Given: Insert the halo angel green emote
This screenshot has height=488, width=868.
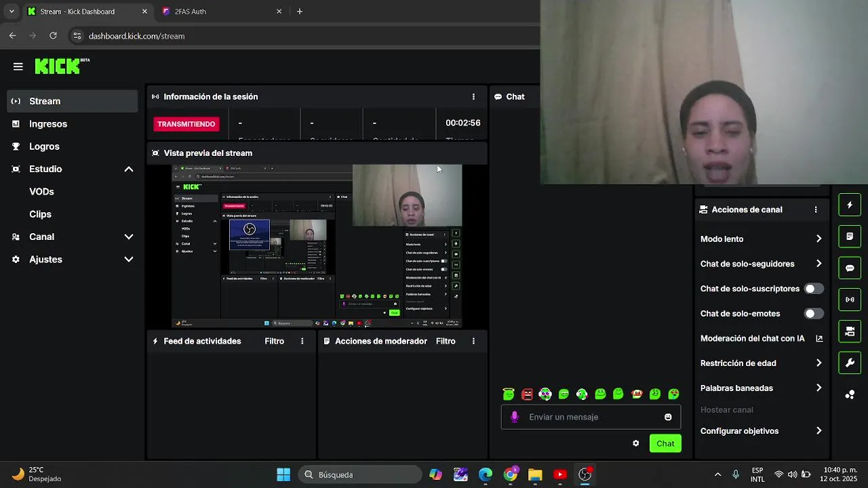Looking at the screenshot, I should tap(509, 394).
